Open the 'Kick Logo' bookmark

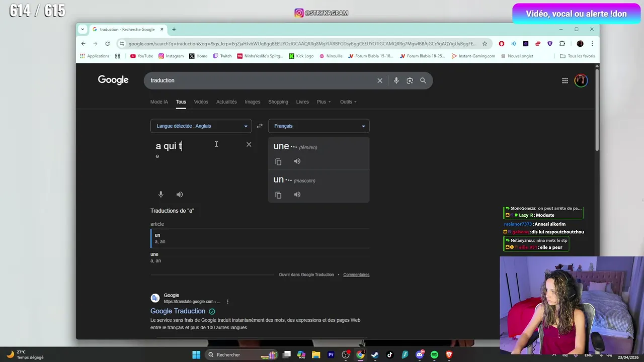coord(301,56)
